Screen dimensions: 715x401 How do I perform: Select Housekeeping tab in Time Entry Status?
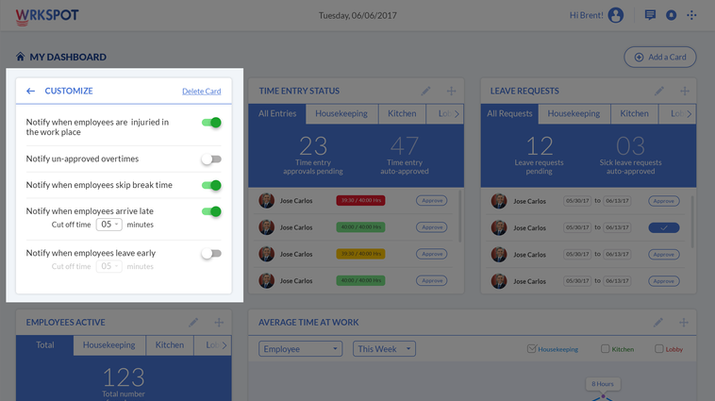point(342,114)
